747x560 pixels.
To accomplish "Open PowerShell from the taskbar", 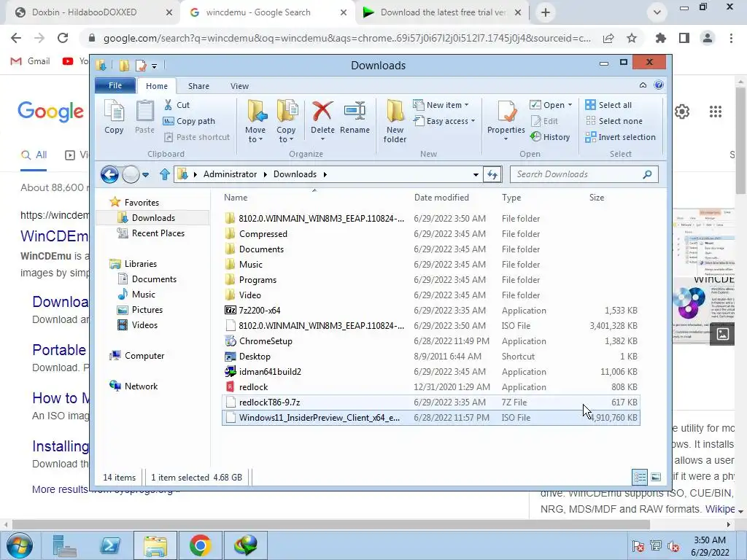I will coord(110,545).
